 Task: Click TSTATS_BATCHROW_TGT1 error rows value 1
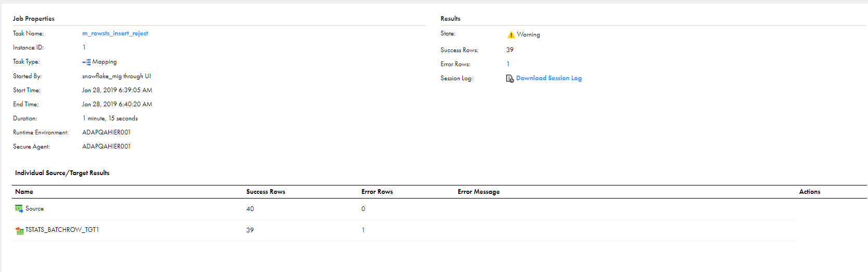click(x=363, y=230)
